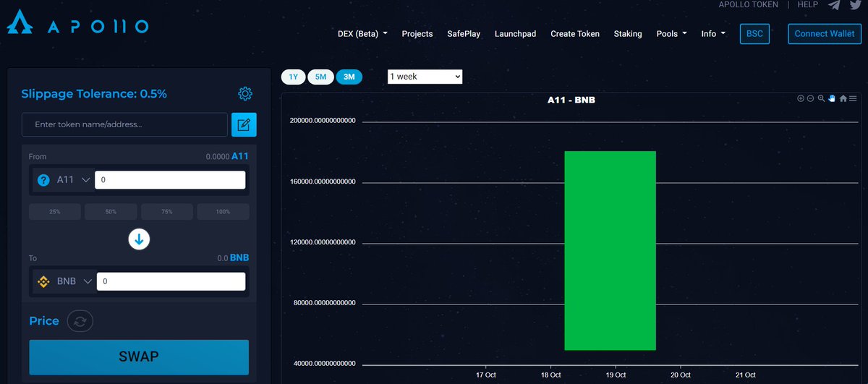868x384 pixels.
Task: Click the 19 Oct axis label
Action: [616, 375]
